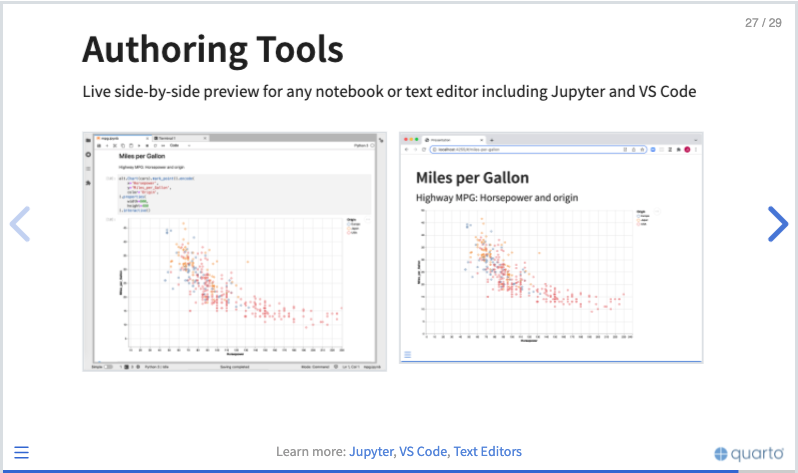
Task: Select the Terminal 1 tab in JupyterLab
Action: (x=180, y=138)
